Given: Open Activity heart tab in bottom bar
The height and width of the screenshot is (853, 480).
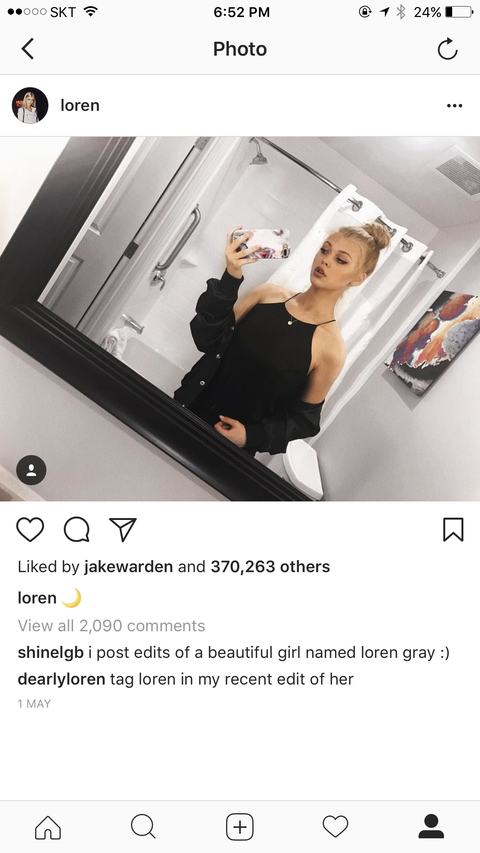Looking at the screenshot, I should click(x=335, y=827).
